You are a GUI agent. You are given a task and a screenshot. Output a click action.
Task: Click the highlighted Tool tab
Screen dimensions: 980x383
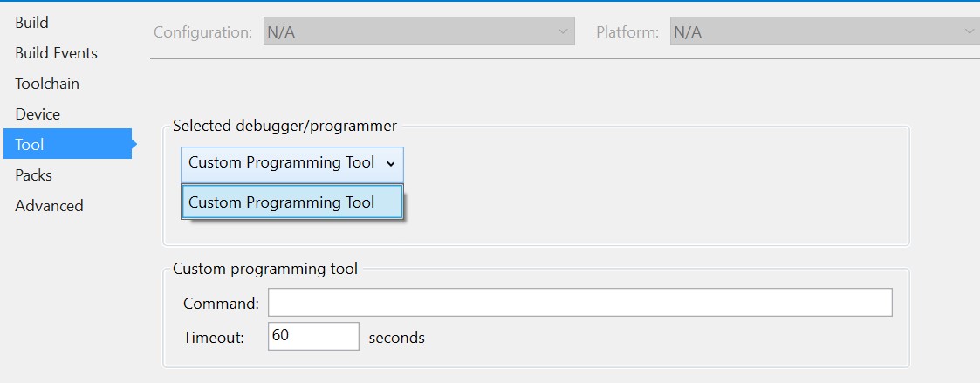click(67, 144)
